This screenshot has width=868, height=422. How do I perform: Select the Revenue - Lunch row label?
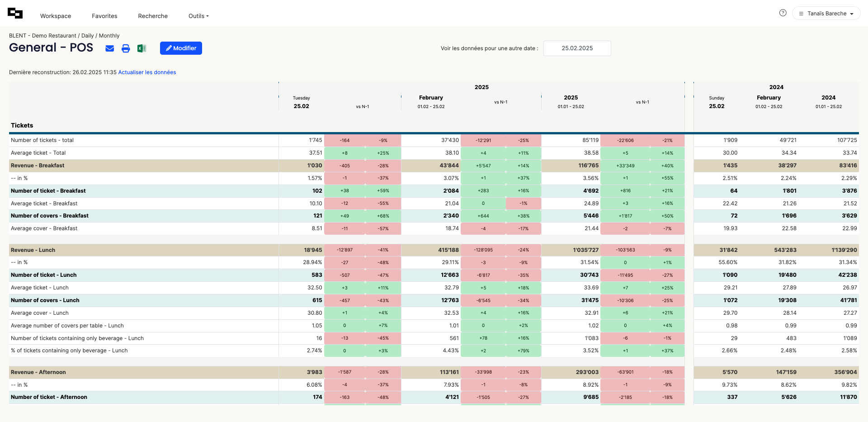click(33, 250)
